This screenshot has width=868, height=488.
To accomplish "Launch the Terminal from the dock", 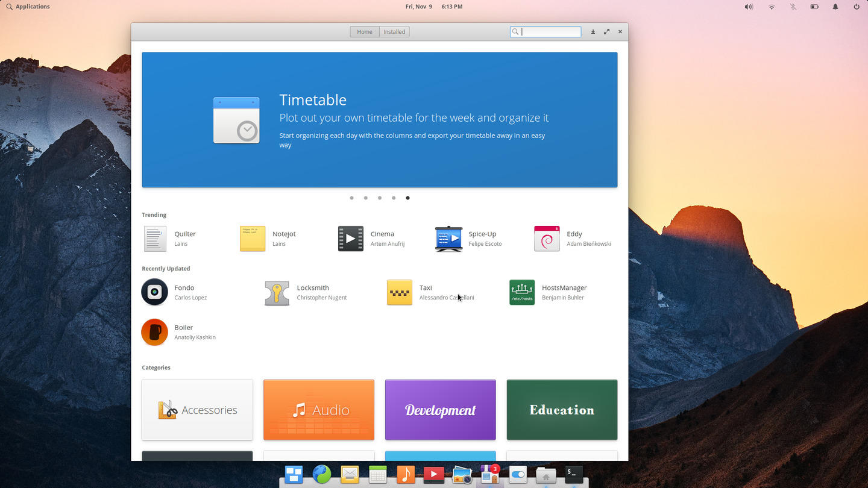I will click(x=574, y=474).
